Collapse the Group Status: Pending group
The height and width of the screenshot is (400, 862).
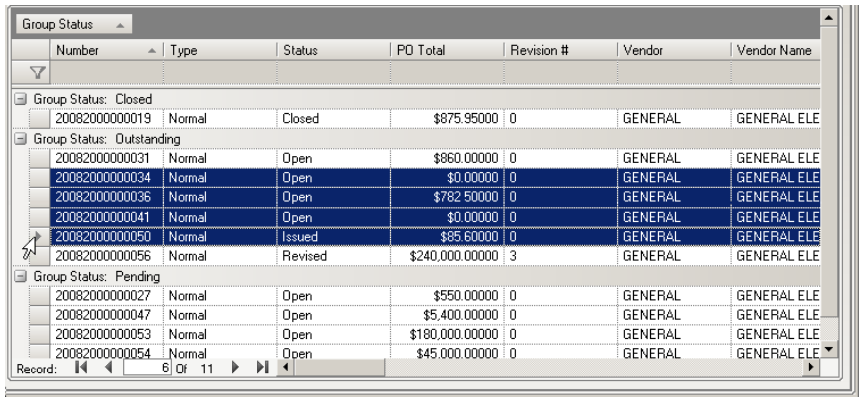[x=19, y=276]
